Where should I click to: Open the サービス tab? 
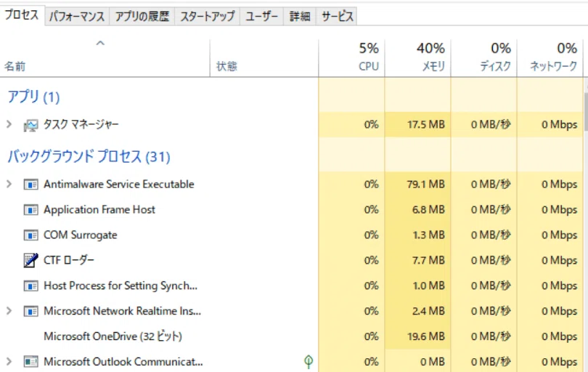click(337, 17)
